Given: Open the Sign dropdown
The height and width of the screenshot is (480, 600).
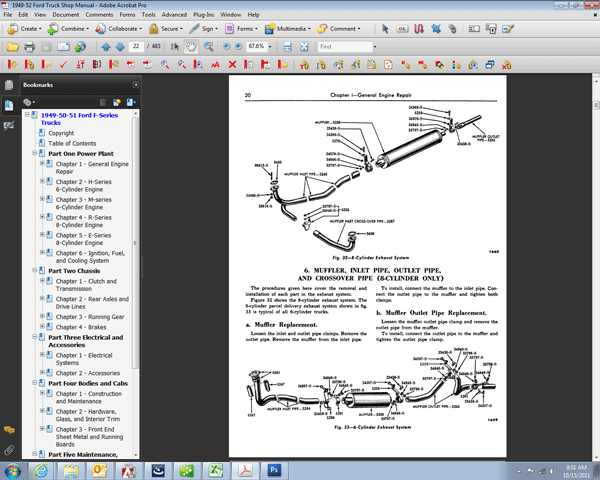Looking at the screenshot, I should [x=203, y=29].
